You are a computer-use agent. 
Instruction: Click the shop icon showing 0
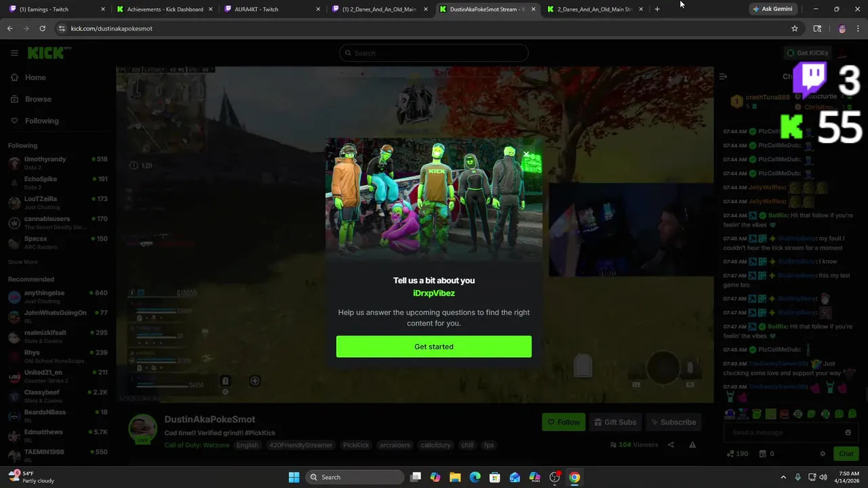coord(766,453)
